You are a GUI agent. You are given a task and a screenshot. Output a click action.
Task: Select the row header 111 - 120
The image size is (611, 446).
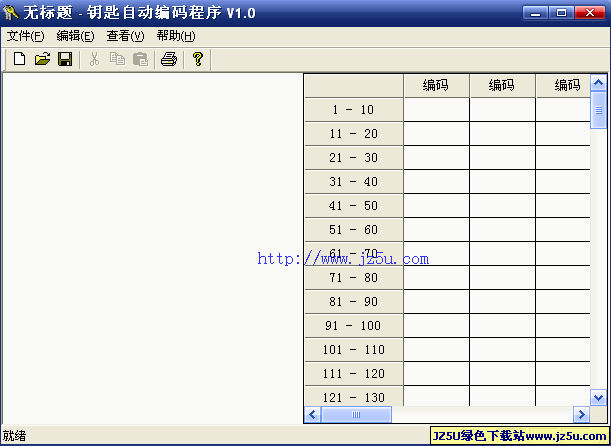tap(353, 374)
